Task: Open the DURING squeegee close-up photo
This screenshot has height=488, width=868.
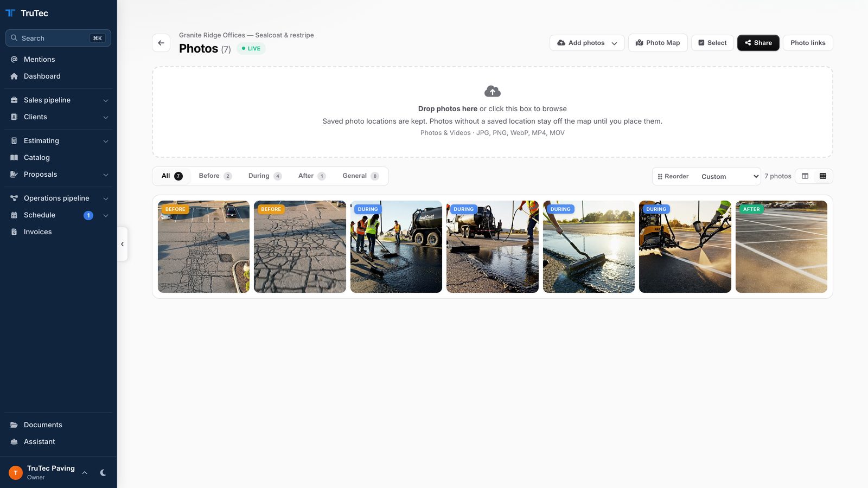Action: coord(589,247)
